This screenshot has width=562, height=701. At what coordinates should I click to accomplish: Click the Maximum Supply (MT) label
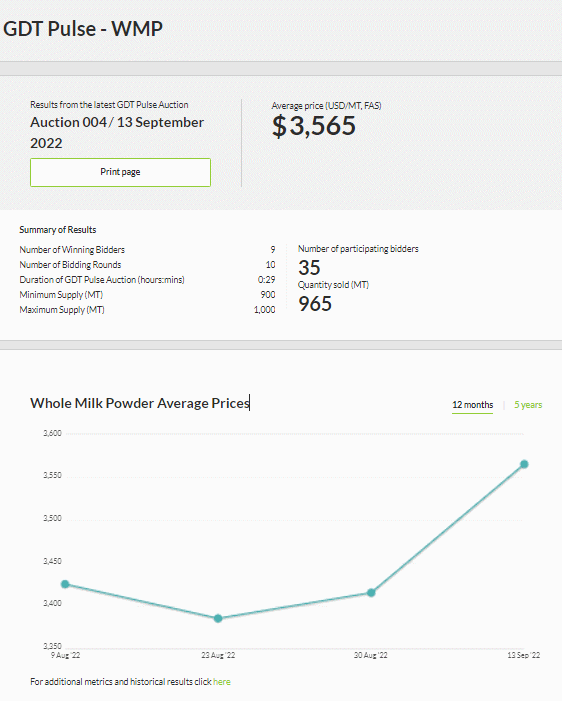click(x=62, y=310)
